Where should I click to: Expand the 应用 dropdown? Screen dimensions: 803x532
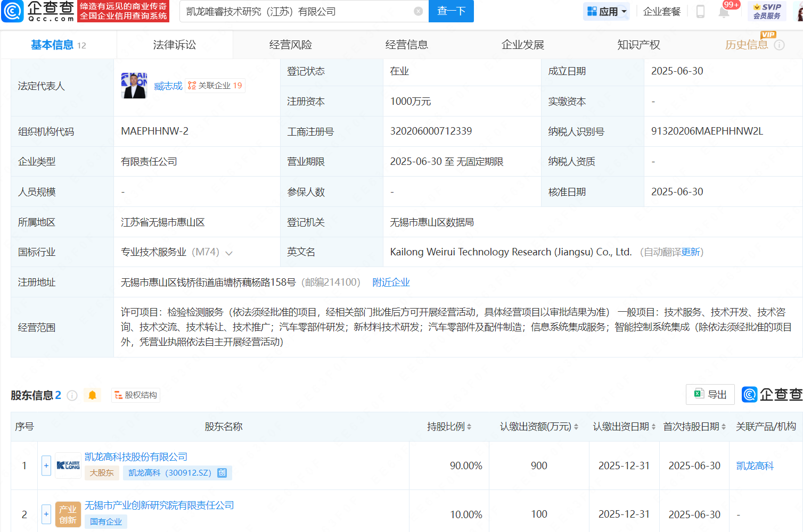[x=607, y=11]
